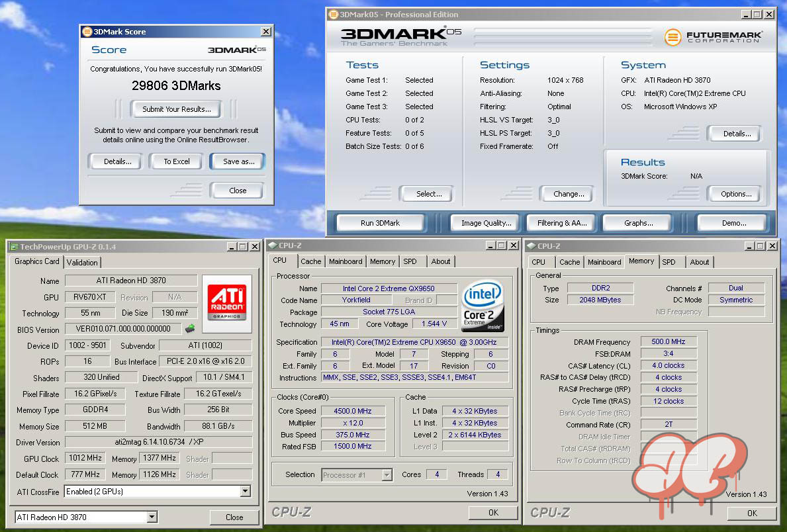787x532 pixels.
Task: Click the GFX value ATI Radeon HD 3870
Action: pos(677,80)
